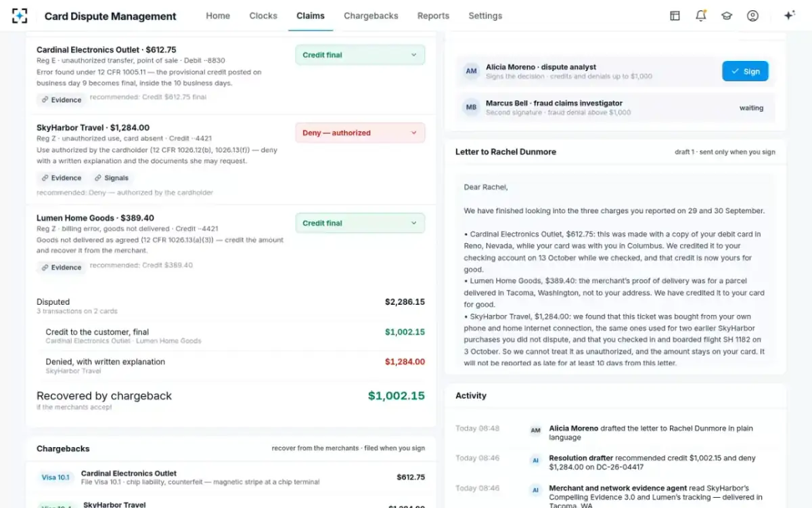This screenshot has height=508, width=812.
Task: Open the AI sparkle assistant icon
Action: [789, 16]
